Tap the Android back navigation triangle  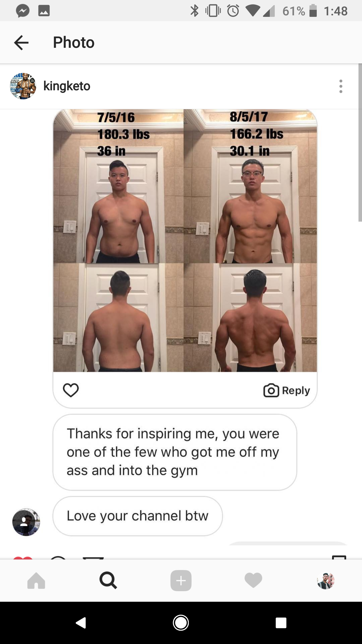[x=81, y=623]
